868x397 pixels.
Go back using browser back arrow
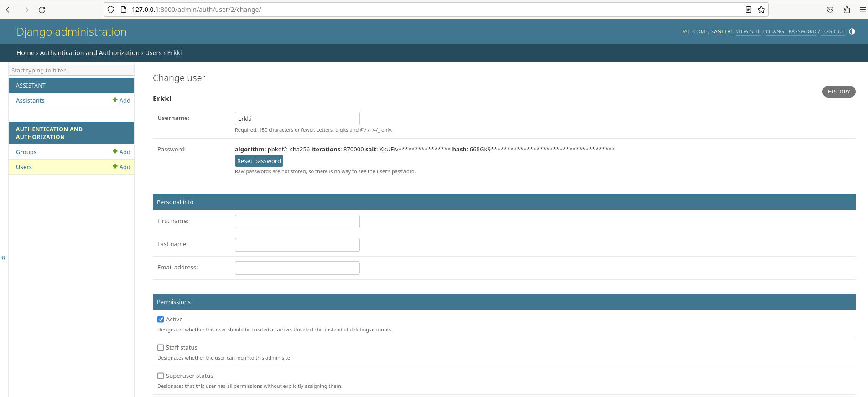click(x=9, y=10)
